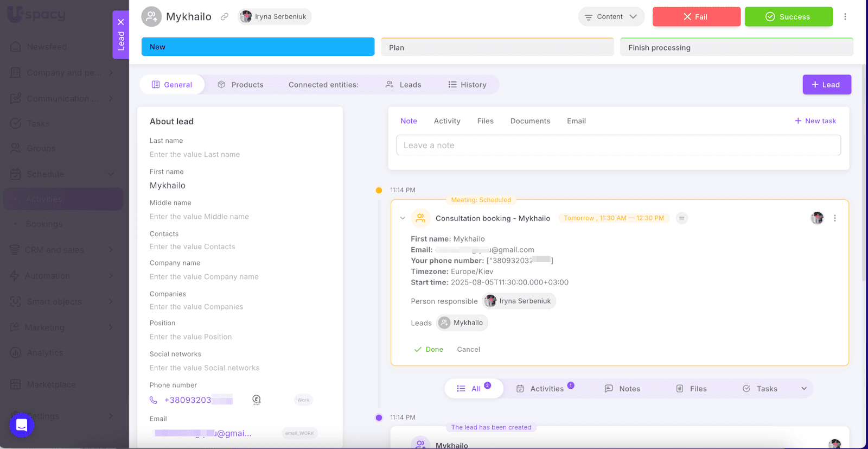868x449 pixels.
Task: Open the History tab
Action: pyautogui.click(x=467, y=85)
